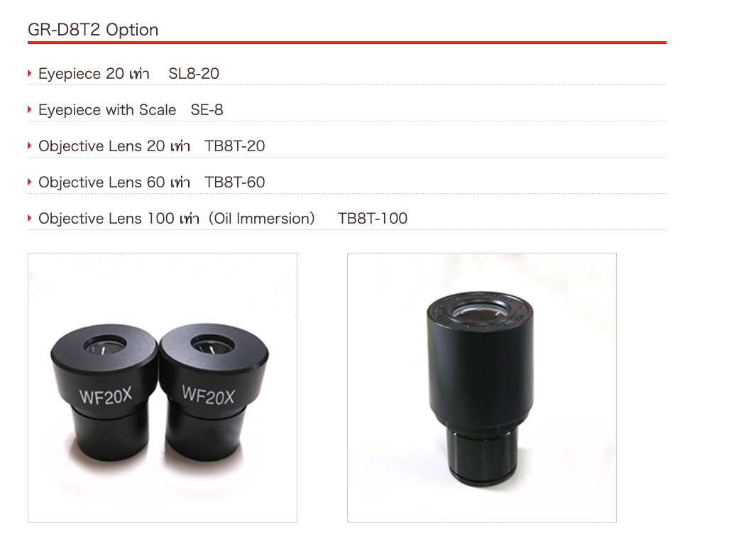Open the Eyepiece with Scale item
The width and height of the screenshot is (756, 546).
(107, 110)
